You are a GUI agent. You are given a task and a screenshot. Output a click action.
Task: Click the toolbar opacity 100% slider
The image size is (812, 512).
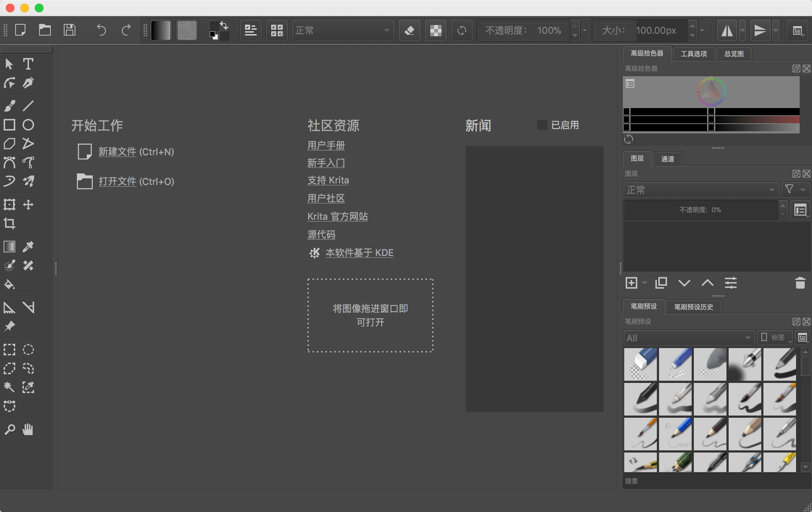tap(523, 30)
